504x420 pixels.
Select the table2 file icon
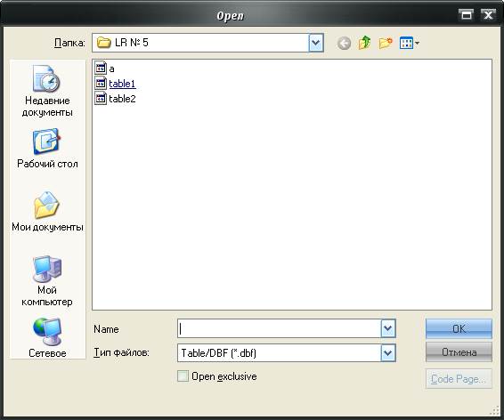coord(101,99)
